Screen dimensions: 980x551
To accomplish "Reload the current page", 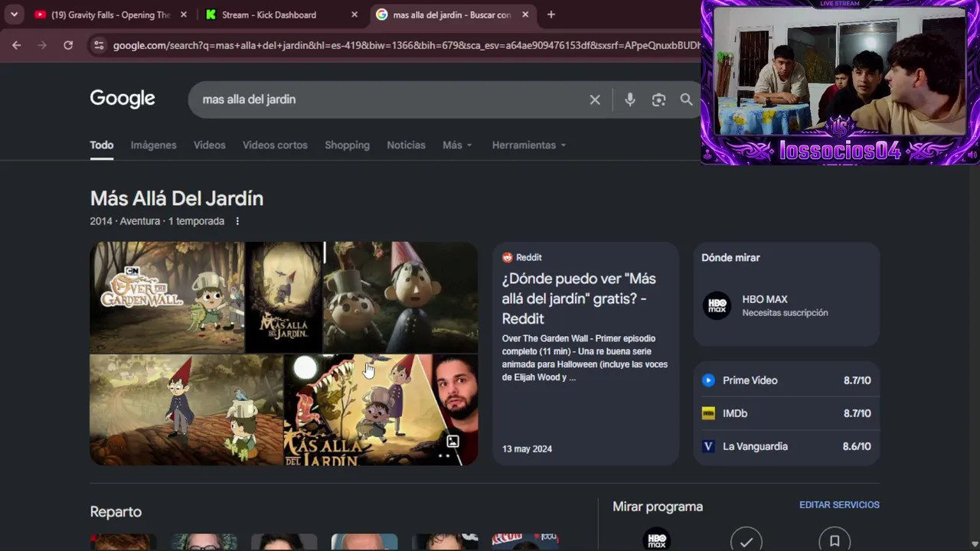I will [x=68, y=45].
